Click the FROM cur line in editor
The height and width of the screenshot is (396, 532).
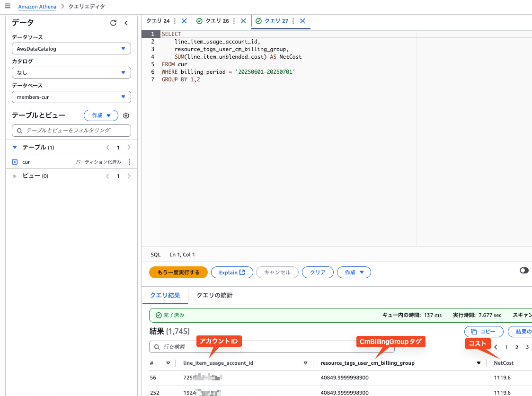pos(174,64)
